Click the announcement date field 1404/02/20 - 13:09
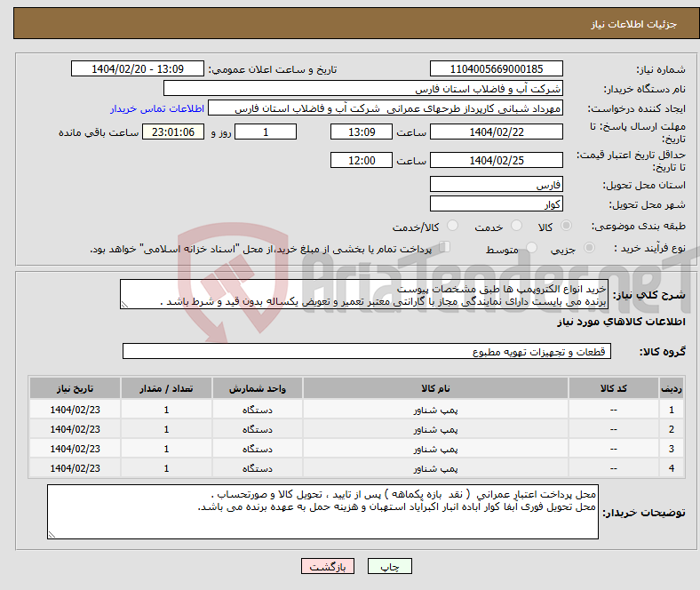Image resolution: width=700 pixels, height=590 pixels. 138,68
